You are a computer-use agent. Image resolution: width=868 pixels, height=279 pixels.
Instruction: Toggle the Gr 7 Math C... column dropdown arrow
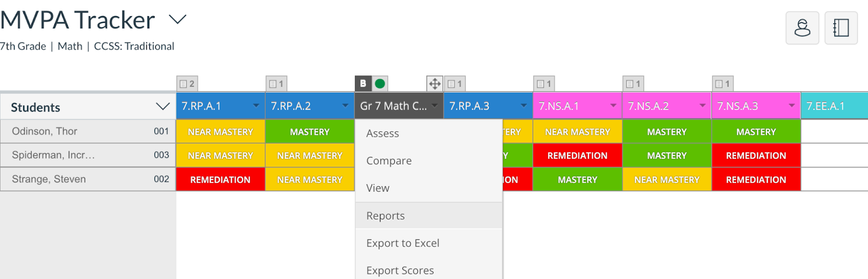(435, 106)
